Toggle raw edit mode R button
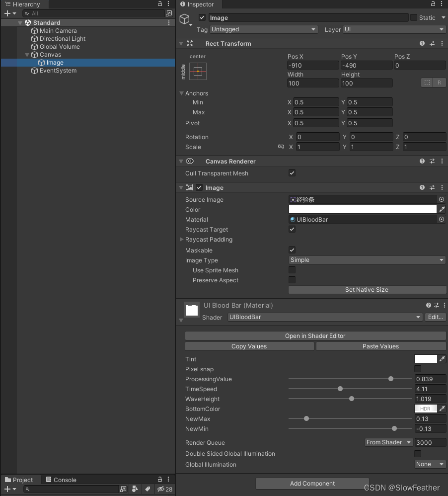The height and width of the screenshot is (496, 448). [440, 83]
